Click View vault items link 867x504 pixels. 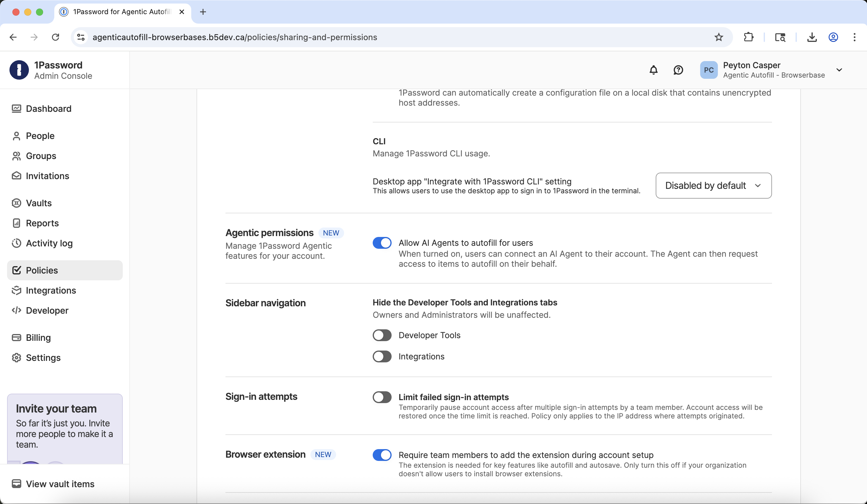coord(60,484)
